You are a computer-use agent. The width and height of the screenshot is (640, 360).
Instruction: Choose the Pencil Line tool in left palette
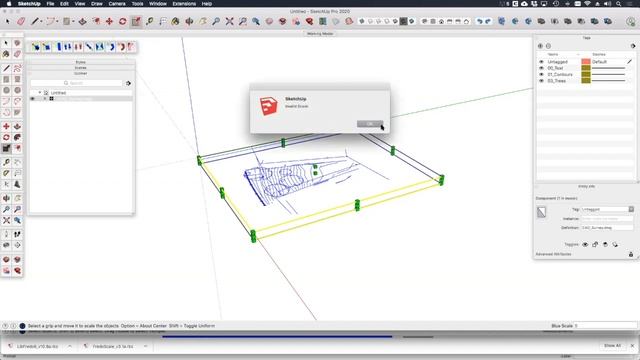(x=6, y=68)
